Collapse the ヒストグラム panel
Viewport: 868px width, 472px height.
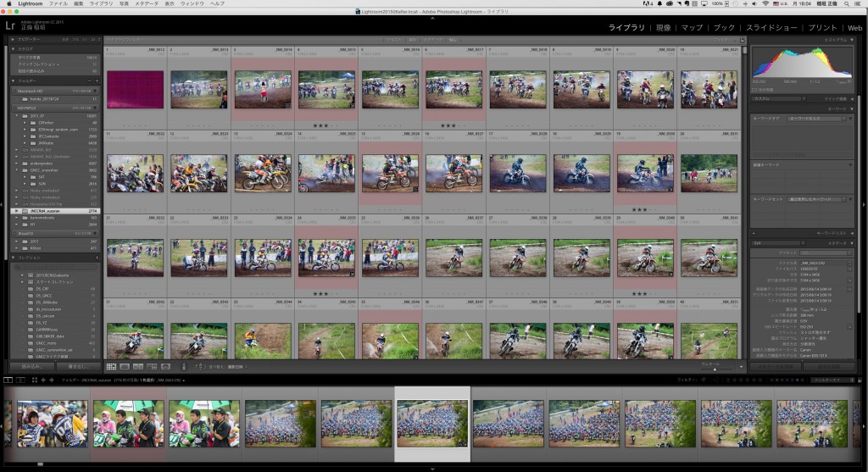(x=851, y=40)
